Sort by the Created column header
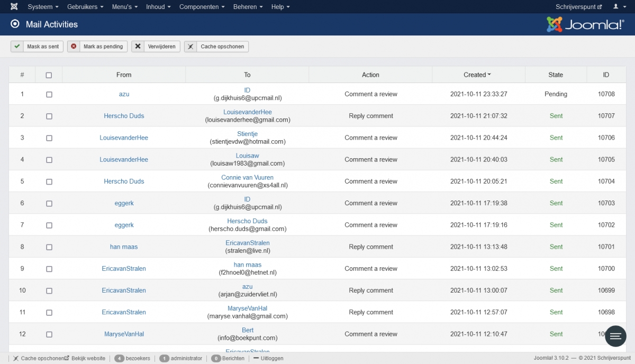This screenshot has height=364, width=635. [477, 75]
